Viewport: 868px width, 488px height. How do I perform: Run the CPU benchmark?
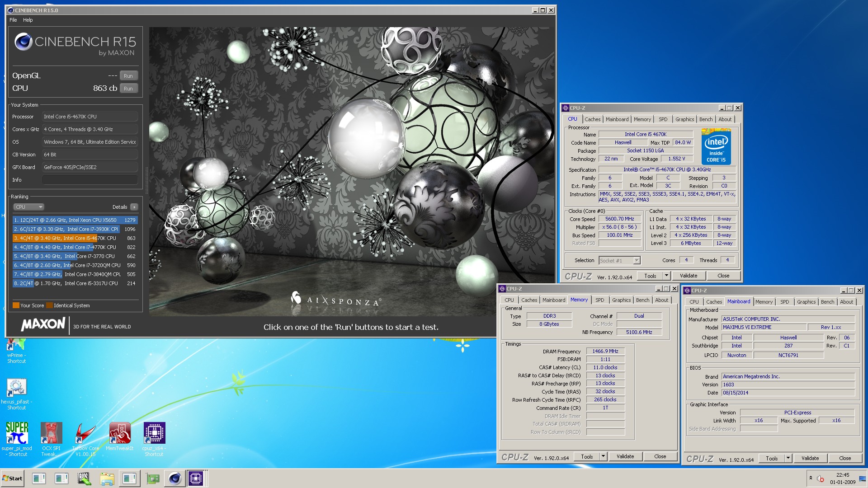128,89
